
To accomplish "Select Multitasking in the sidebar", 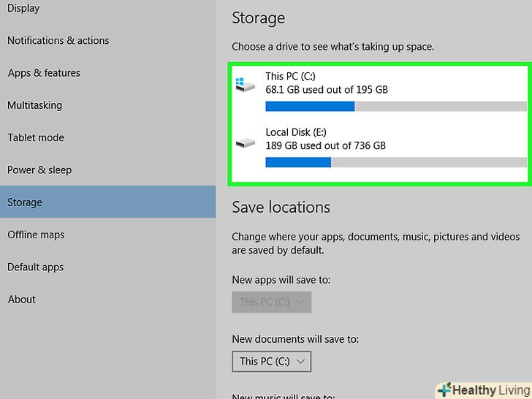I will pos(34,105).
